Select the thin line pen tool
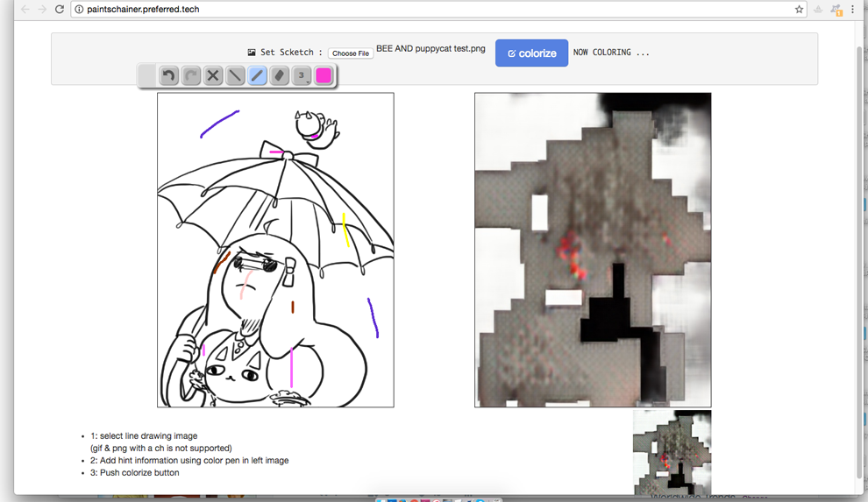This screenshot has height=502, width=868. point(235,75)
